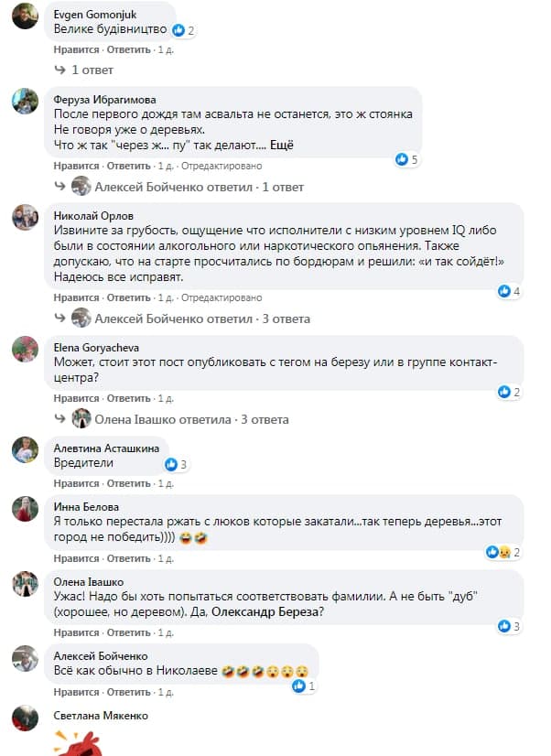Viewport: 551px width, 756px height.
Task: Open the reactions on Николай Орлов's comment
Action: [510, 291]
